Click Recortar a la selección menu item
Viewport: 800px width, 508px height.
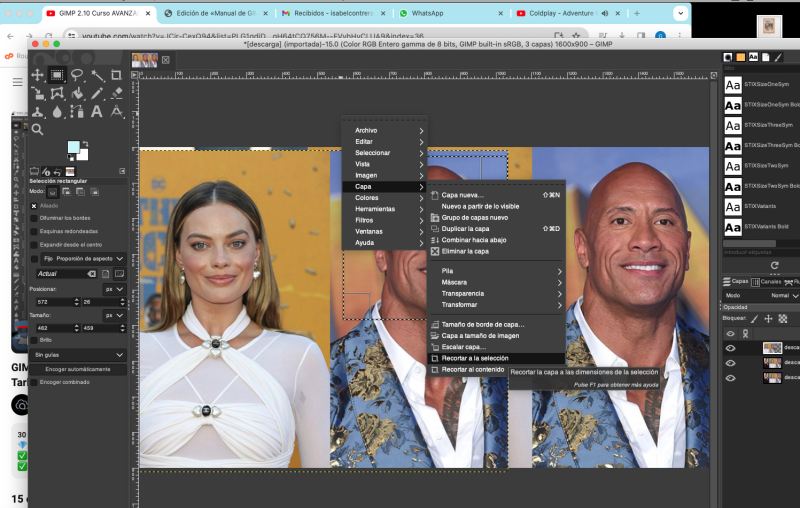[475, 358]
